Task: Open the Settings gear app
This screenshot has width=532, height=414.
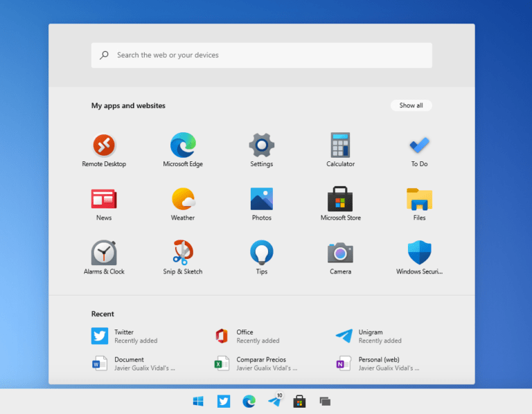Action: pyautogui.click(x=262, y=150)
